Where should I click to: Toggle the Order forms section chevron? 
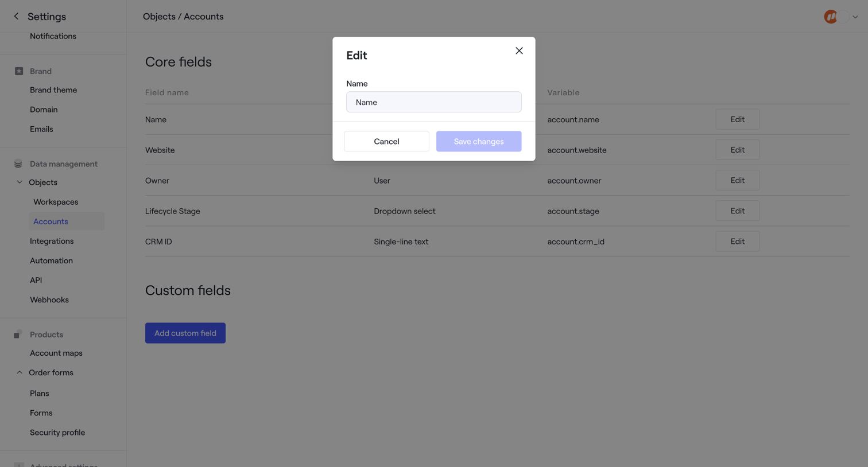pyautogui.click(x=20, y=372)
